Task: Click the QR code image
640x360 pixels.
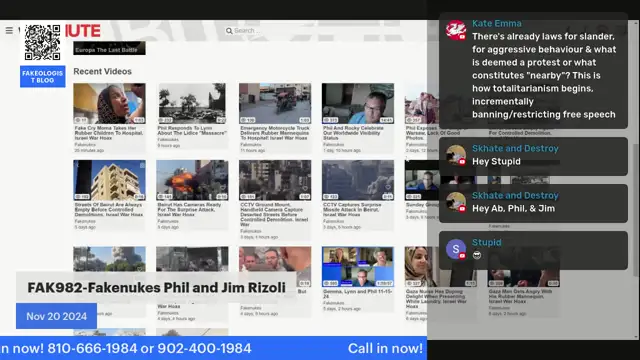Action: (x=42, y=42)
